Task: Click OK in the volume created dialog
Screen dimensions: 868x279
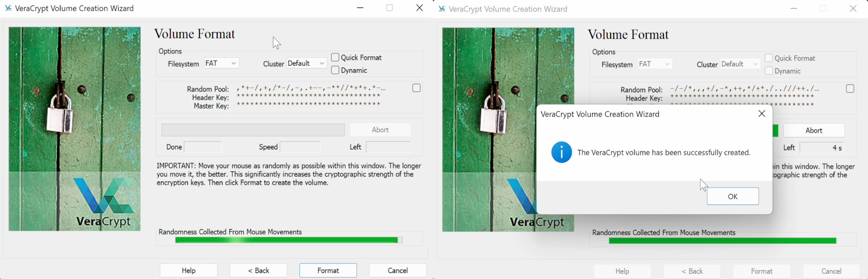Action: pos(733,196)
